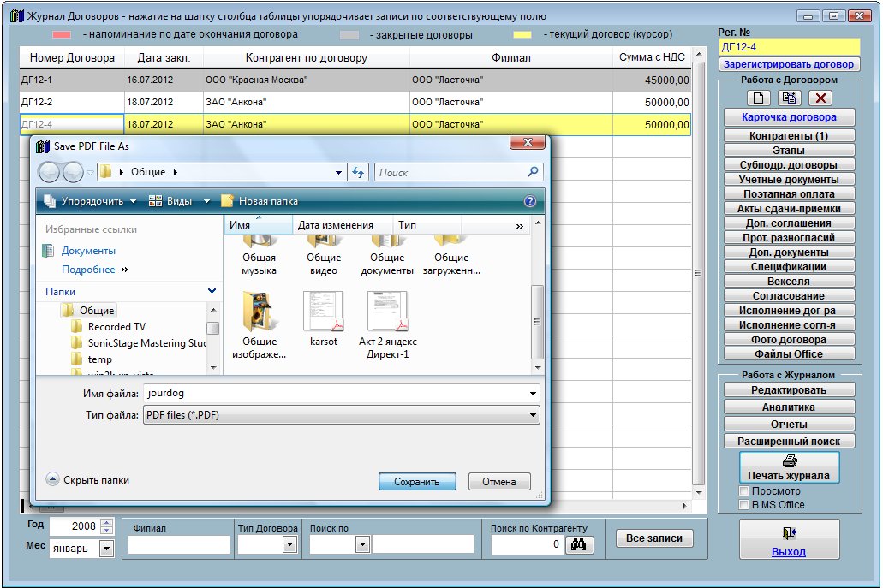Viewport: 883px width, 588px height.
Task: Expand the Мес month dropdown
Action: pos(107,549)
